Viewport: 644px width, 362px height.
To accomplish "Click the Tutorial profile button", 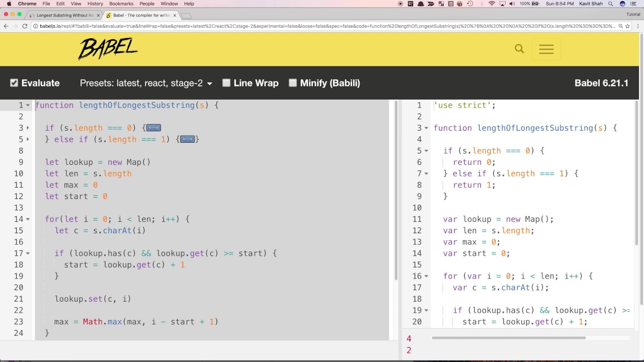I will (633, 14).
